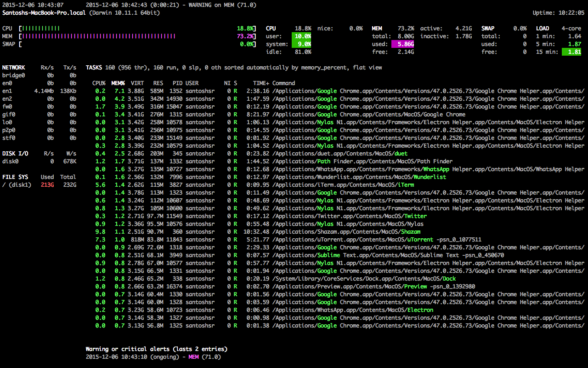588x368 pixels.
Task: Click the SWAP usage bar at 0.0%
Action: [138, 44]
